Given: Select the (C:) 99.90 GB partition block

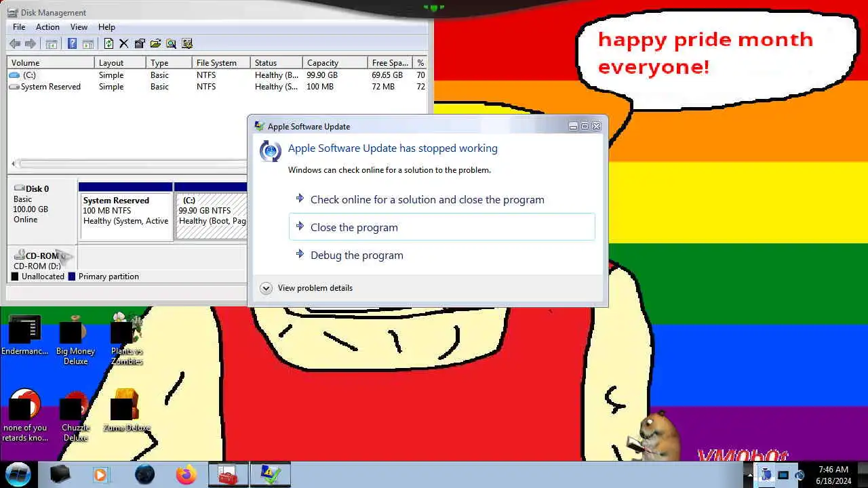Looking at the screenshot, I should point(211,211).
